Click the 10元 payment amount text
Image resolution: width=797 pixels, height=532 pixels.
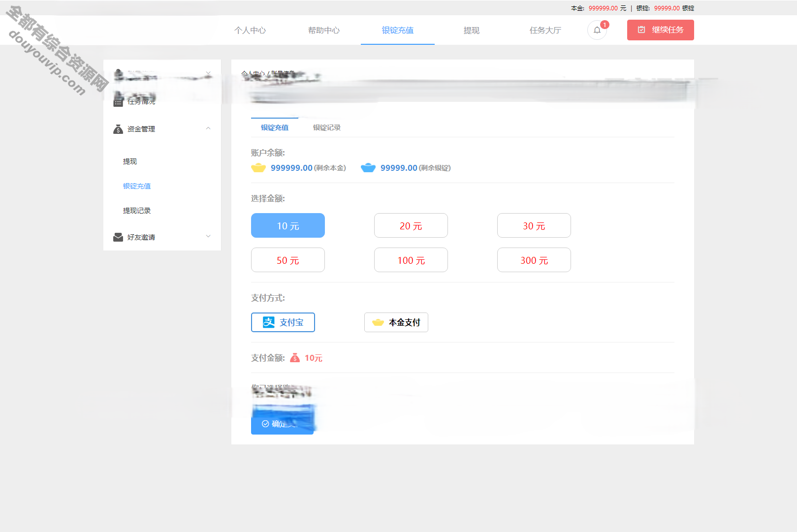coord(314,358)
